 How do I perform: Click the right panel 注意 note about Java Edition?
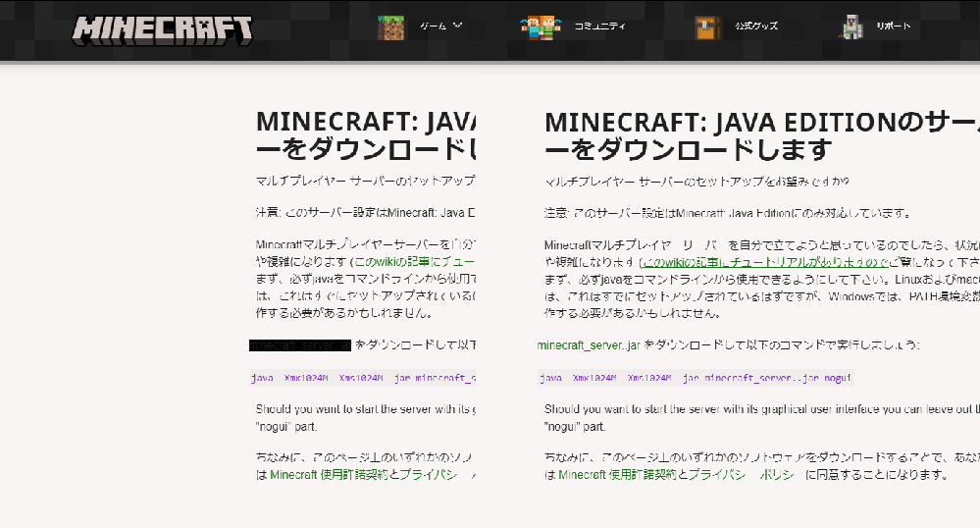point(728,213)
